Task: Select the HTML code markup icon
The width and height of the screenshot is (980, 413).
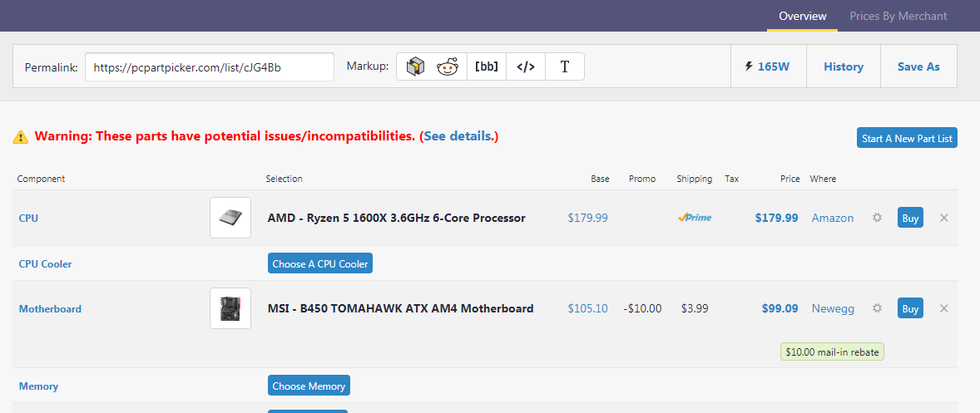Action: click(526, 66)
